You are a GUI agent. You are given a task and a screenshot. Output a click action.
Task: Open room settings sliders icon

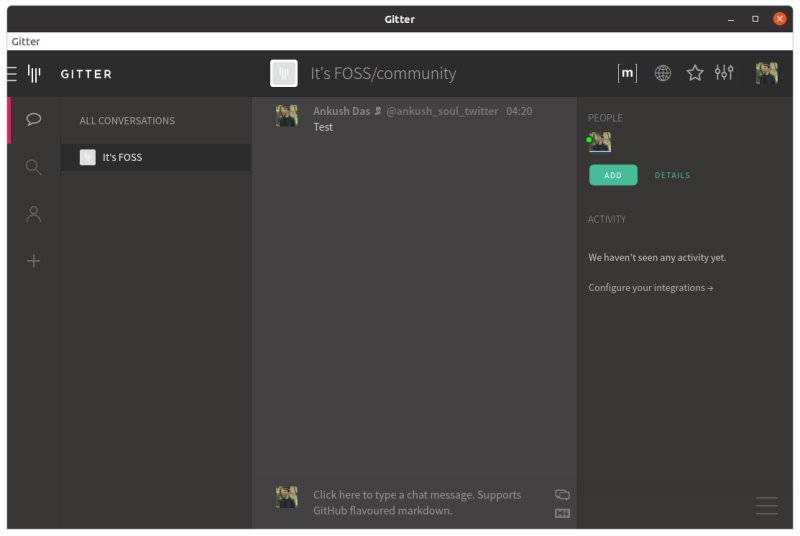coord(723,73)
